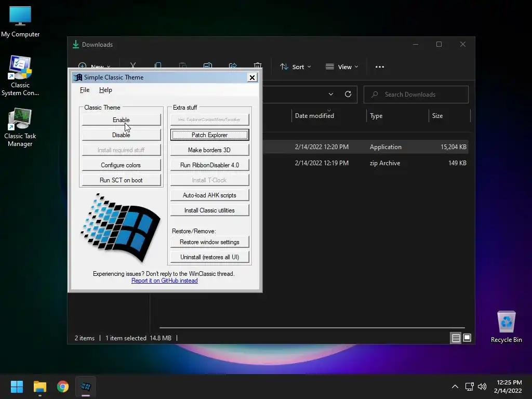
Task: Select Simple Classic Theme taskbar icon
Action: (86, 387)
